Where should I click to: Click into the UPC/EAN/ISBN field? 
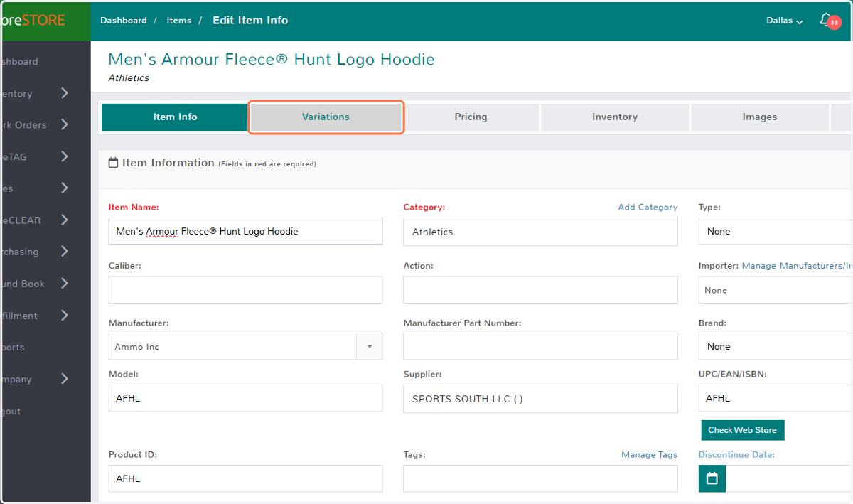(776, 398)
